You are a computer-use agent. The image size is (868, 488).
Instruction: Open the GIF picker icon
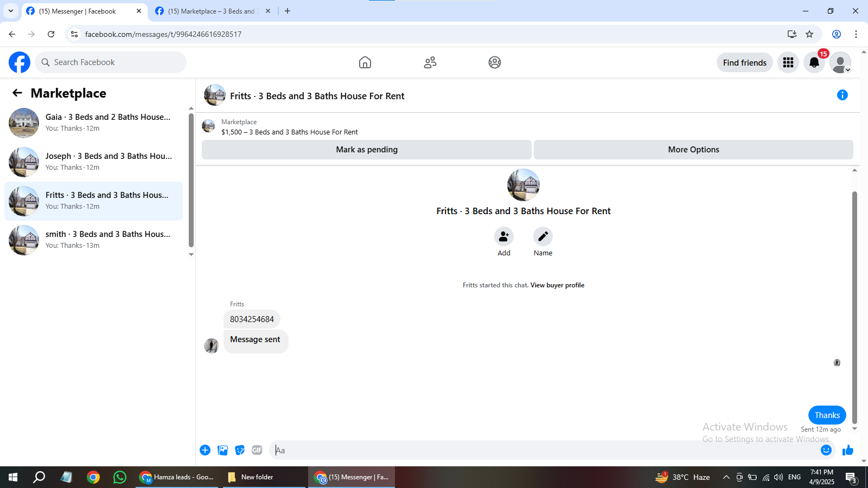pyautogui.click(x=257, y=450)
